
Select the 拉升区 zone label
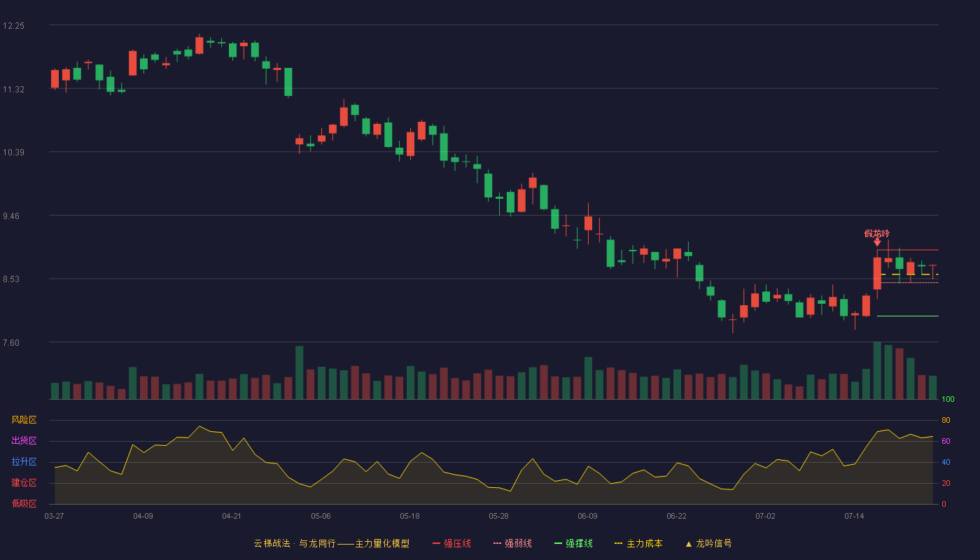tap(24, 462)
